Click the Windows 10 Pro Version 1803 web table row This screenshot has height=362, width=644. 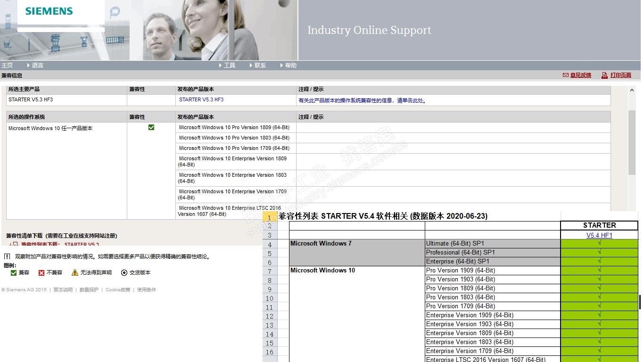tap(393, 138)
